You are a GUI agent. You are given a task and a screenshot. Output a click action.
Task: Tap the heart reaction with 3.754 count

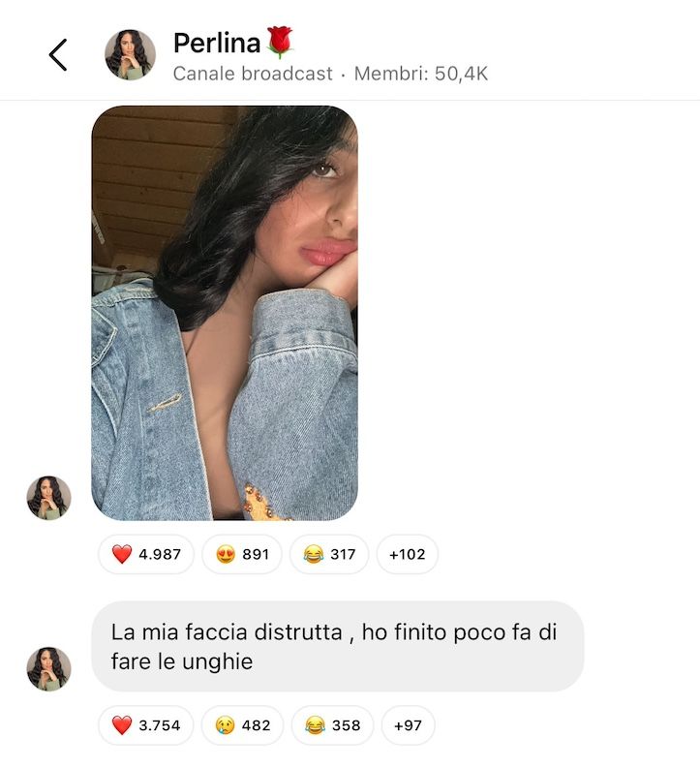[146, 724]
